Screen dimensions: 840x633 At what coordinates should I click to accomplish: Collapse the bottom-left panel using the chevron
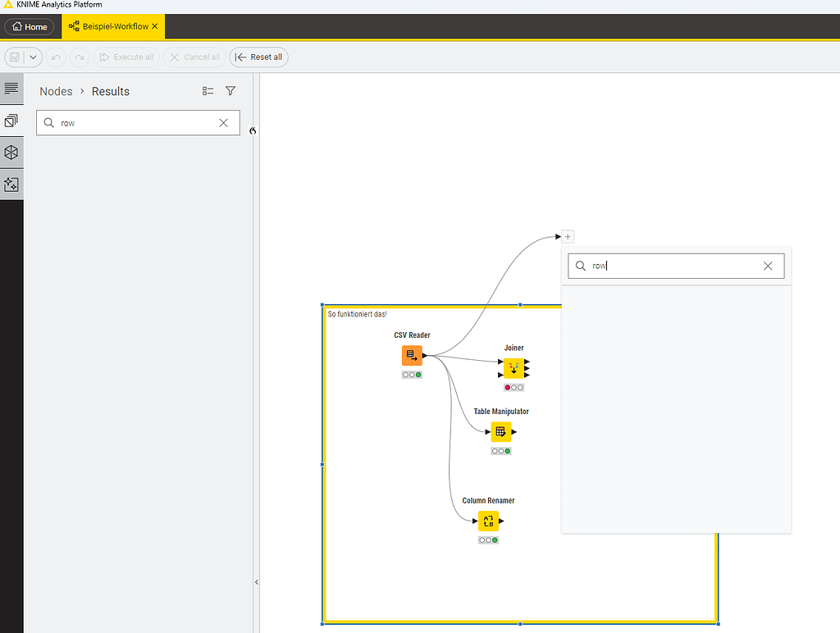click(257, 581)
